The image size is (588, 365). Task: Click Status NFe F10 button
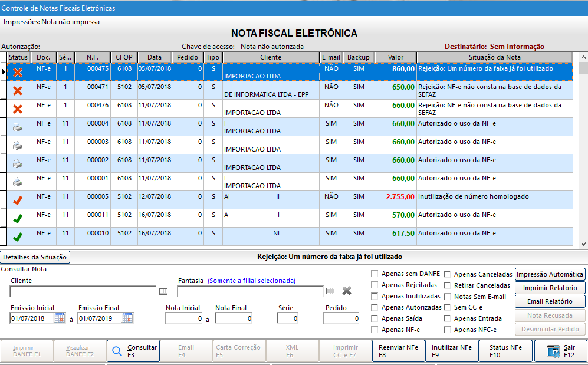pyautogui.click(x=505, y=351)
